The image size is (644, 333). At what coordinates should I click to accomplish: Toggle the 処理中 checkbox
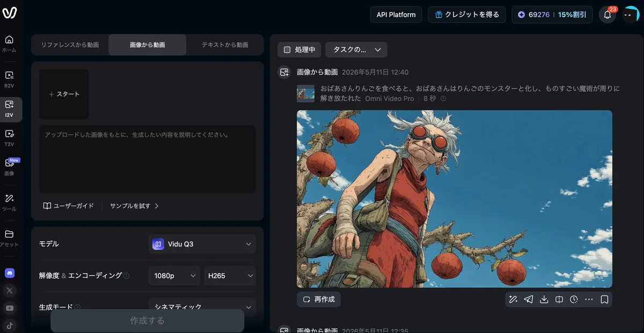point(287,49)
